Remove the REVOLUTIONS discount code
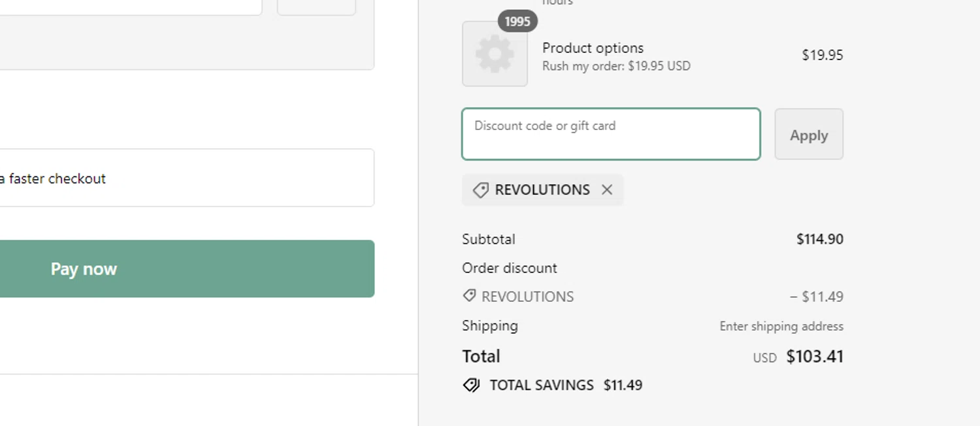Screen dimensions: 980x426 [x=607, y=189]
